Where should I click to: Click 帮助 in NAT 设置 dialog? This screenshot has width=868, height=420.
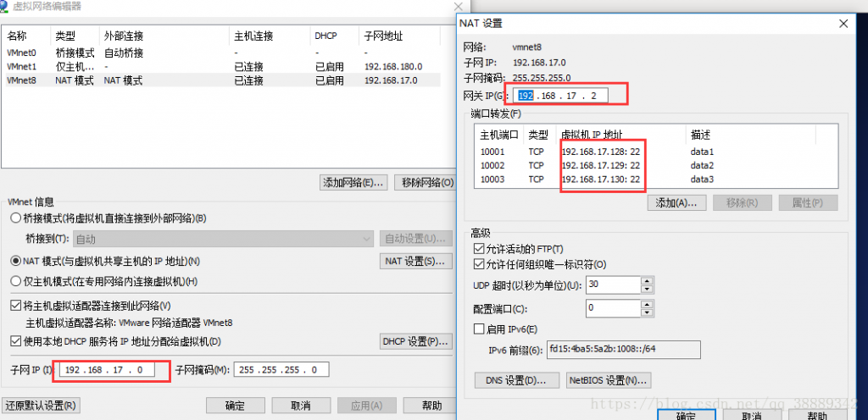[x=818, y=414]
